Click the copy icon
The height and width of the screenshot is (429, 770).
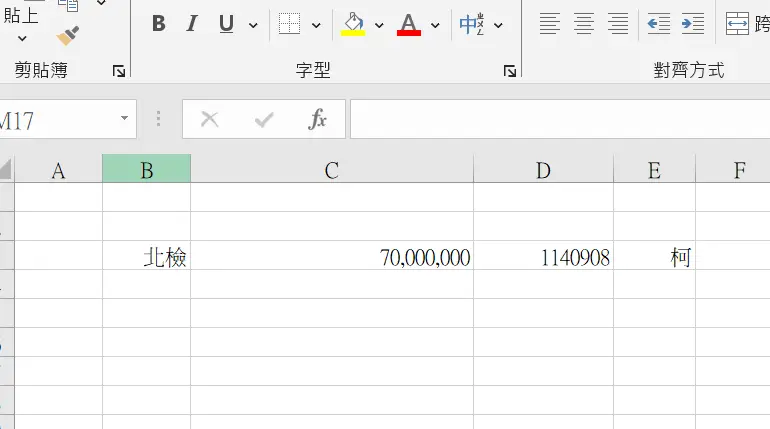[x=68, y=5]
